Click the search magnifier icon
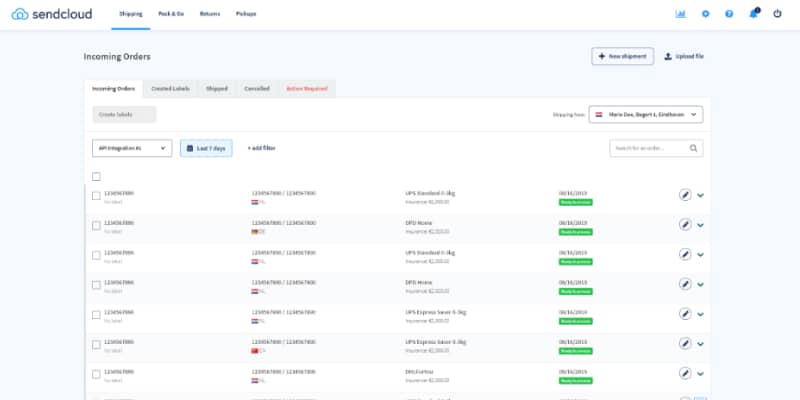Viewport: 800px width, 400px height. pos(693,148)
